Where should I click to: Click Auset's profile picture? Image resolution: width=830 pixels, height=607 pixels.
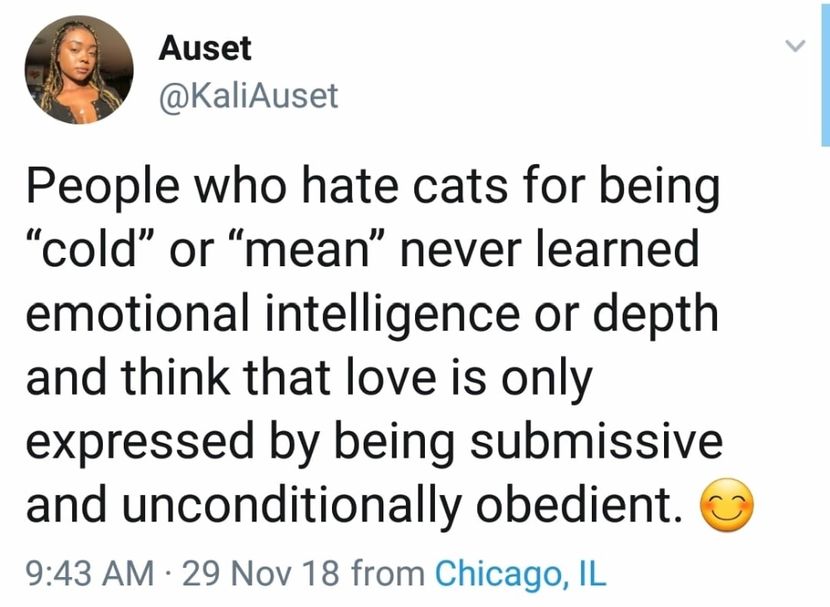[78, 70]
